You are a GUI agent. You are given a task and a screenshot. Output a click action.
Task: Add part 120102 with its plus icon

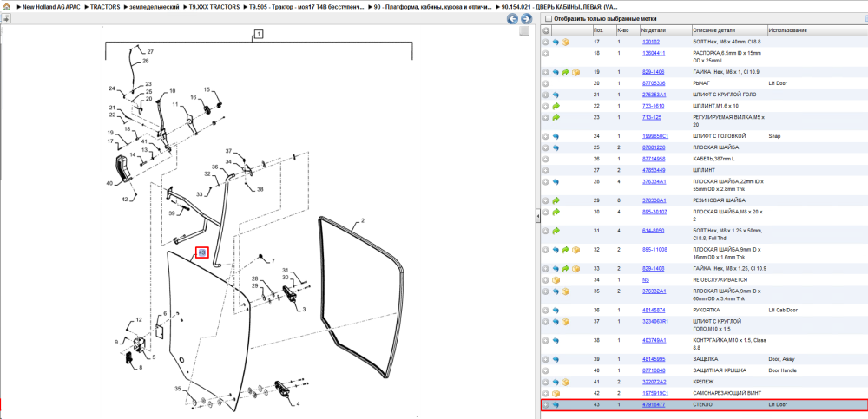coord(546,42)
